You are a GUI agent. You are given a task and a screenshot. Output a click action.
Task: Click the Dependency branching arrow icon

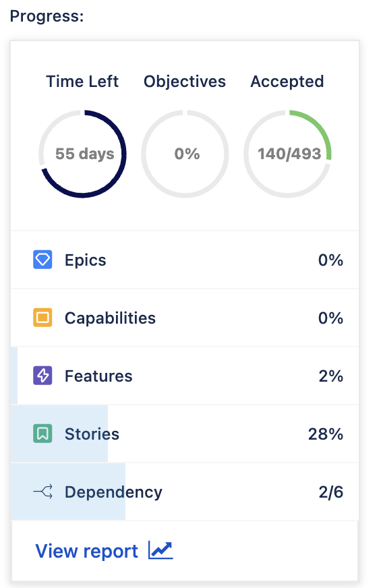[42, 492]
